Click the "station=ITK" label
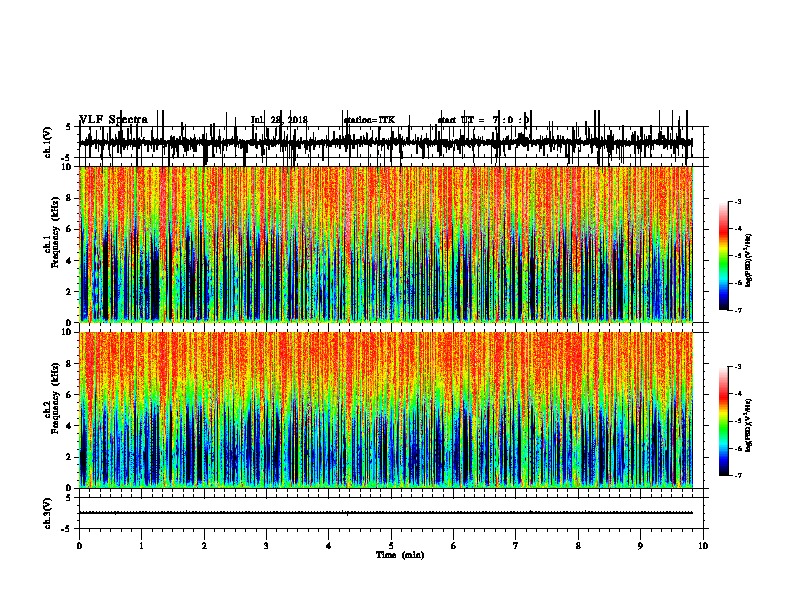The image size is (792, 612). pos(369,120)
